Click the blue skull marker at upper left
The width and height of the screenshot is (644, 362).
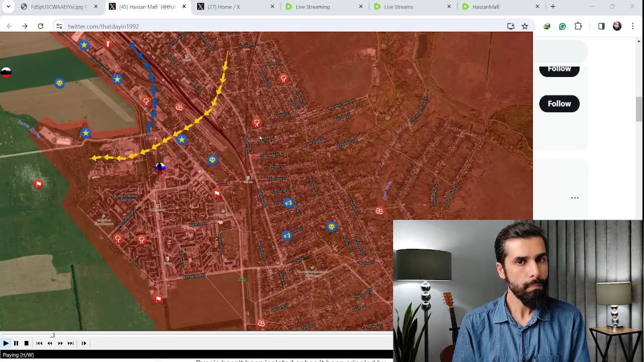[x=60, y=83]
